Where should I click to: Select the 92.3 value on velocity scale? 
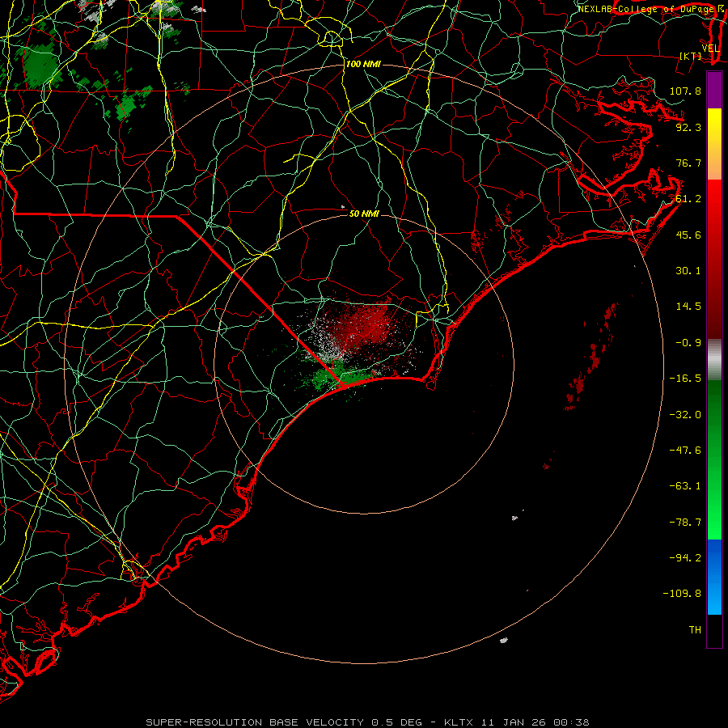(x=688, y=127)
